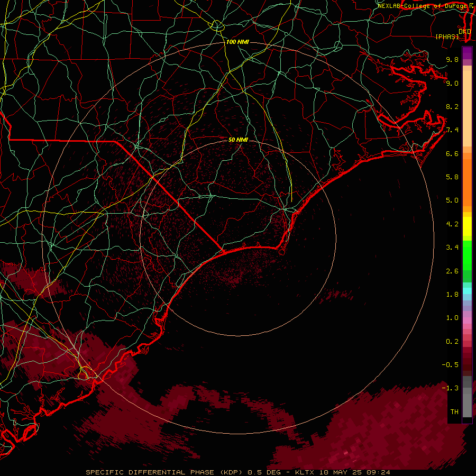Select the 0.2 value on color scale
Image resolution: width=476 pixels, height=476 pixels.
click(x=452, y=342)
